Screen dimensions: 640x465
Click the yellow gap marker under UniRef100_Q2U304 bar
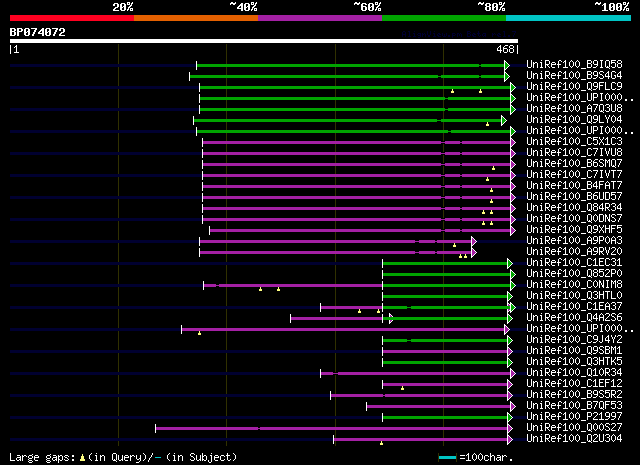(382, 443)
